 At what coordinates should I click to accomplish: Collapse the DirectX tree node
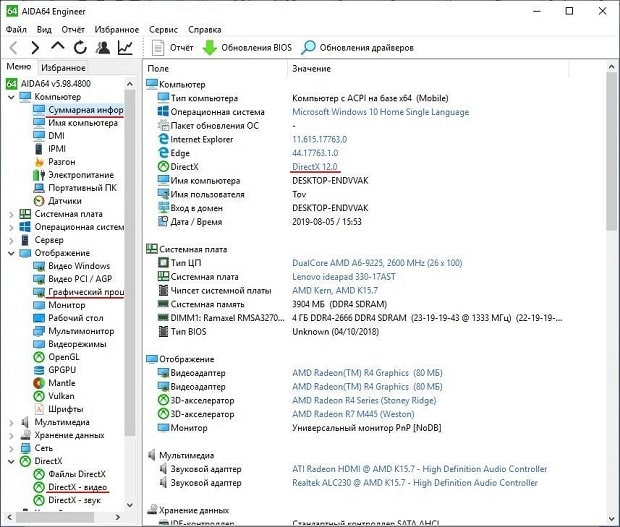click(x=11, y=461)
